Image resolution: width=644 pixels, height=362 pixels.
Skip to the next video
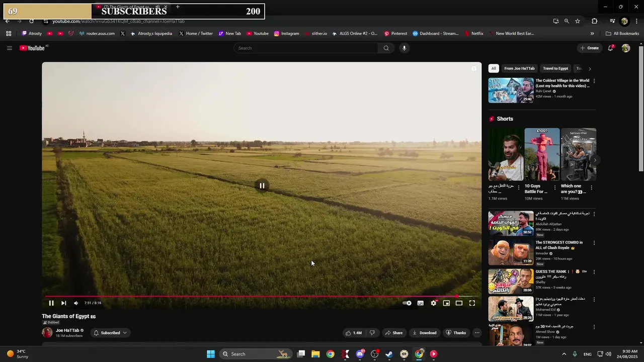pos(63,303)
